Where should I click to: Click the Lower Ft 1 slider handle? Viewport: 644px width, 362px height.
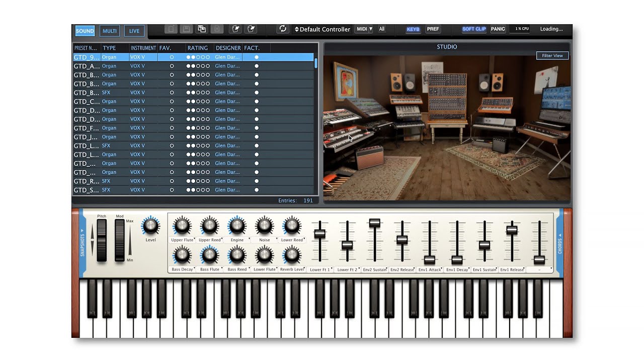pyautogui.click(x=319, y=234)
